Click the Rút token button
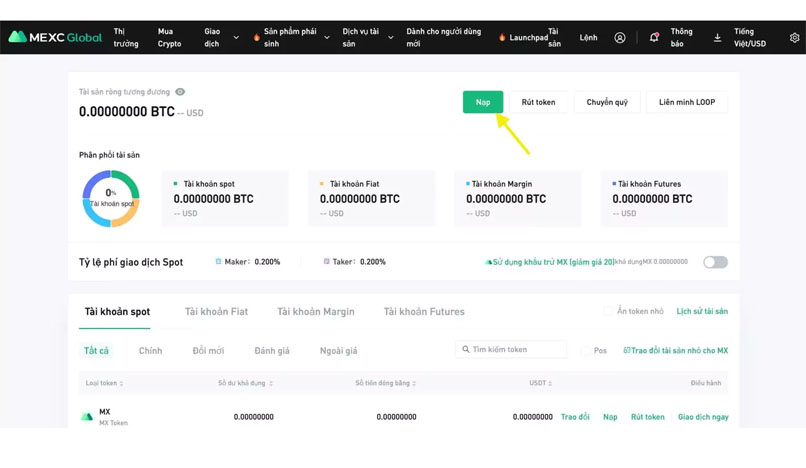Image resolution: width=806 pixels, height=468 pixels. tap(538, 102)
